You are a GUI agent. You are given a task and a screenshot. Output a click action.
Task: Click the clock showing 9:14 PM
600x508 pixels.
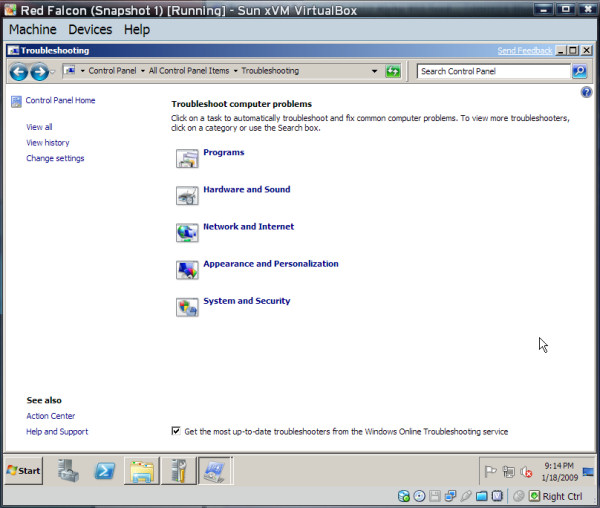[x=559, y=471]
